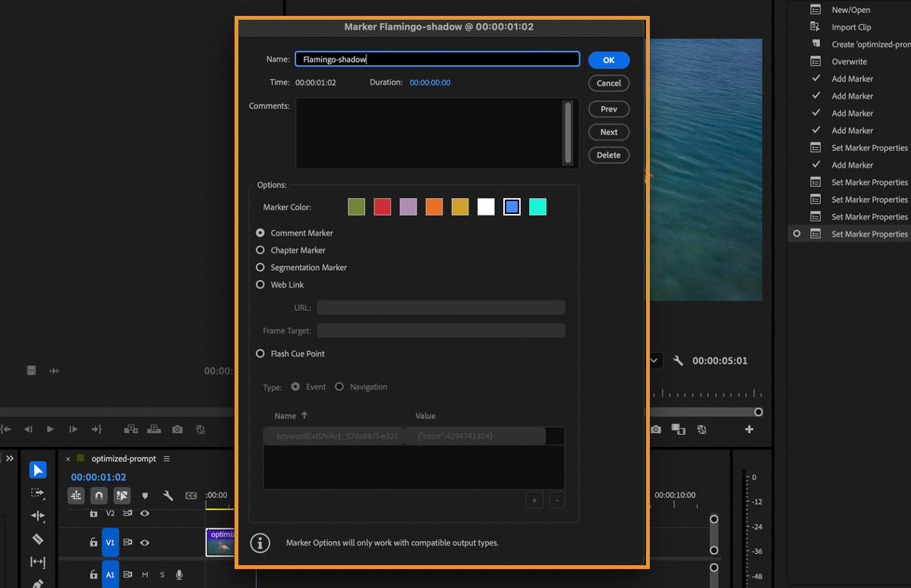Choose the orange marker color swatch
The width and height of the screenshot is (911, 588).
click(434, 206)
